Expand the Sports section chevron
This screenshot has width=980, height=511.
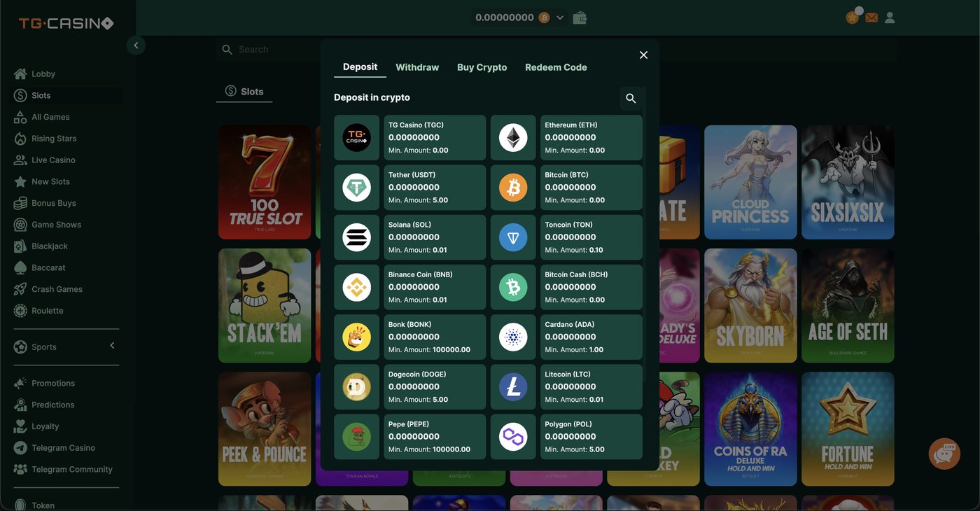(112, 346)
